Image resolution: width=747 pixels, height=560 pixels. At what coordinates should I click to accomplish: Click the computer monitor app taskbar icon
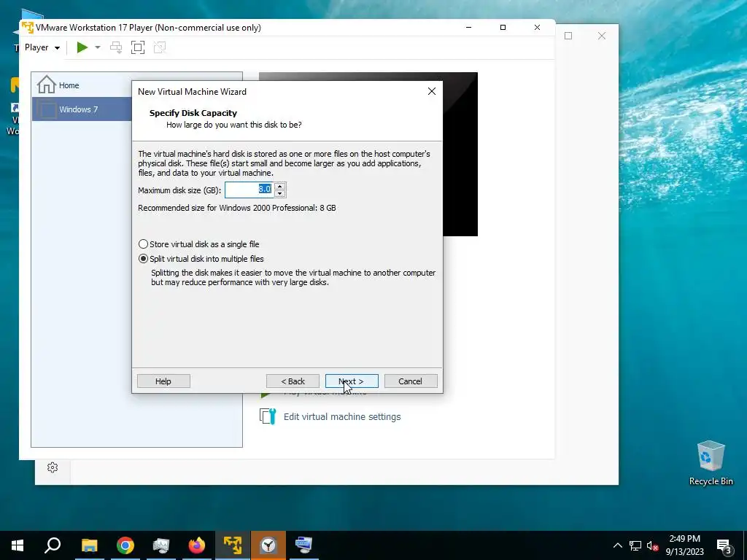304,545
